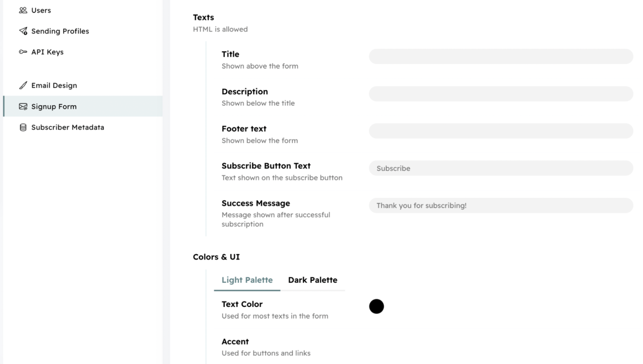Navigate to Sending Profiles
The height and width of the screenshot is (364, 643).
click(x=60, y=31)
